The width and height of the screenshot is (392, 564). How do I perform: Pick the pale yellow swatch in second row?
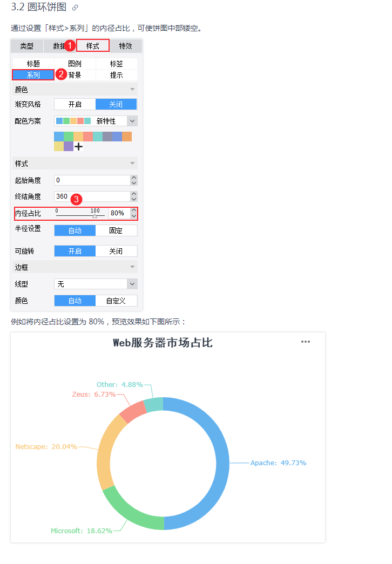point(59,146)
